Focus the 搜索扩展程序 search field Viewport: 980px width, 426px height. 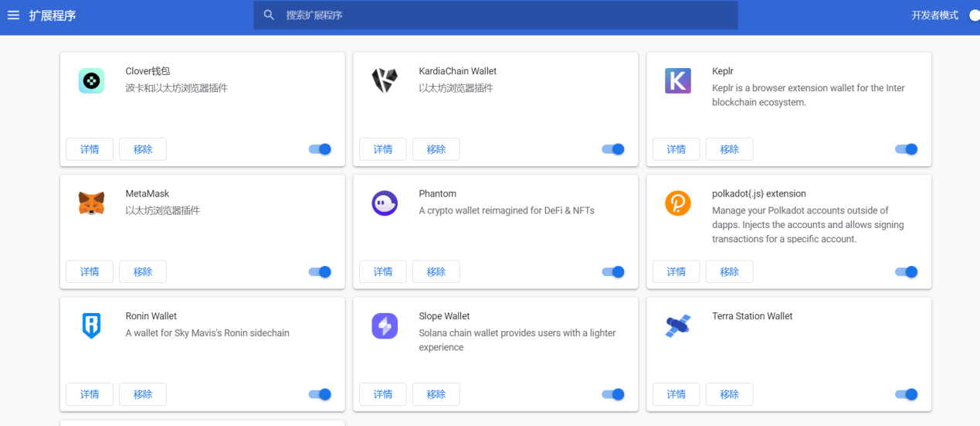496,15
